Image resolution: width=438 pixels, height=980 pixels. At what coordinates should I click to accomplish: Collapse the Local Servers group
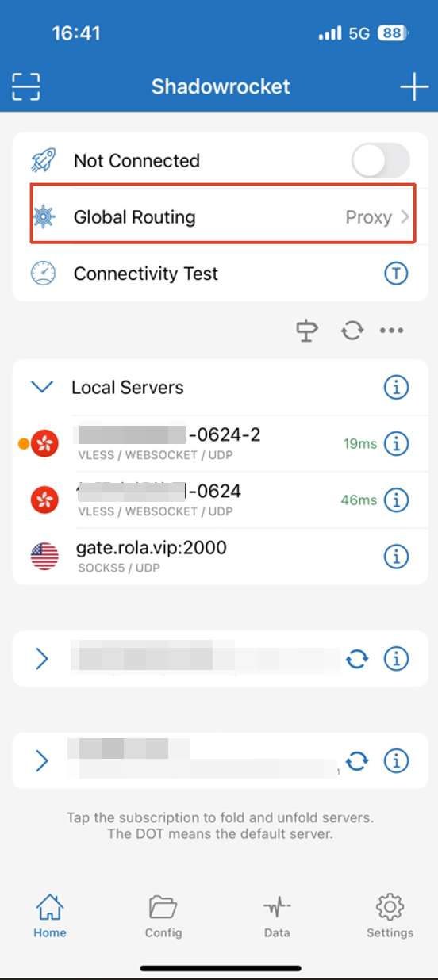tap(41, 387)
